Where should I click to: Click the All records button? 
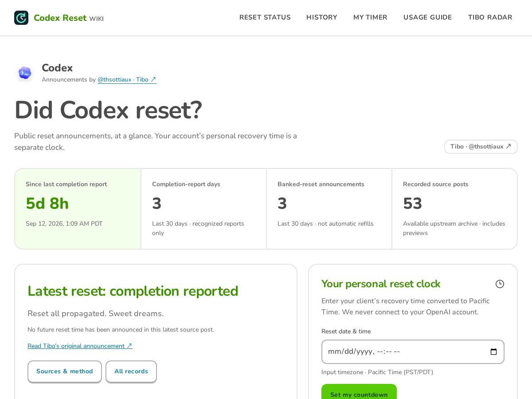pos(131,372)
